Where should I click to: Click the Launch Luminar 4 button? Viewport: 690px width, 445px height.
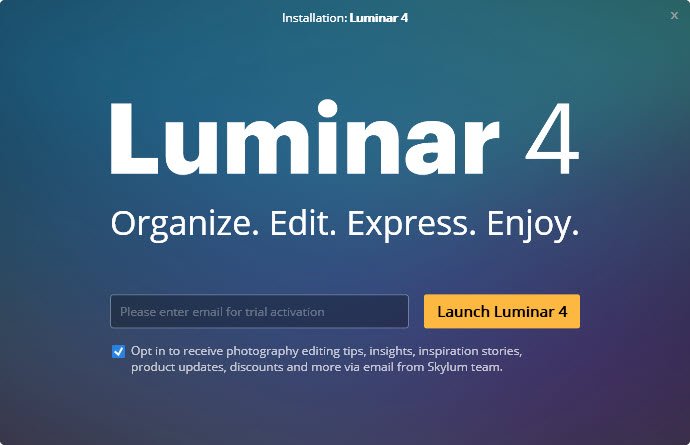click(x=502, y=311)
